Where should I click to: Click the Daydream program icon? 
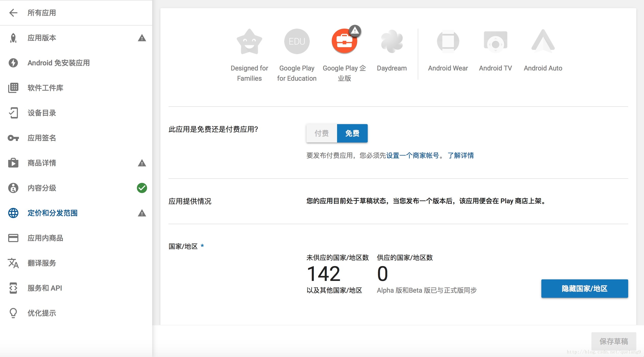click(x=392, y=41)
